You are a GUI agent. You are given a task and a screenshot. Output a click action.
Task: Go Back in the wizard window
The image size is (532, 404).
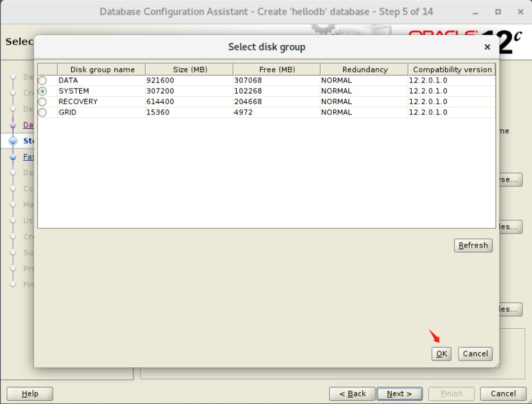click(x=352, y=394)
